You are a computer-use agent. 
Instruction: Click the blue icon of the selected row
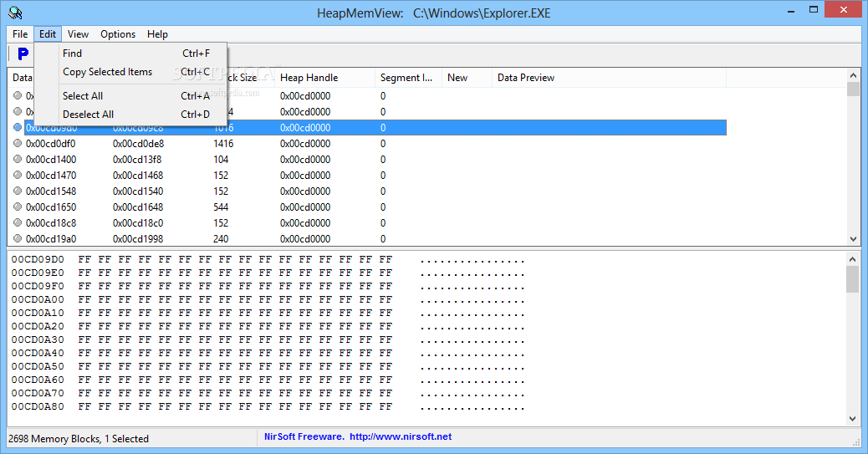(x=18, y=127)
